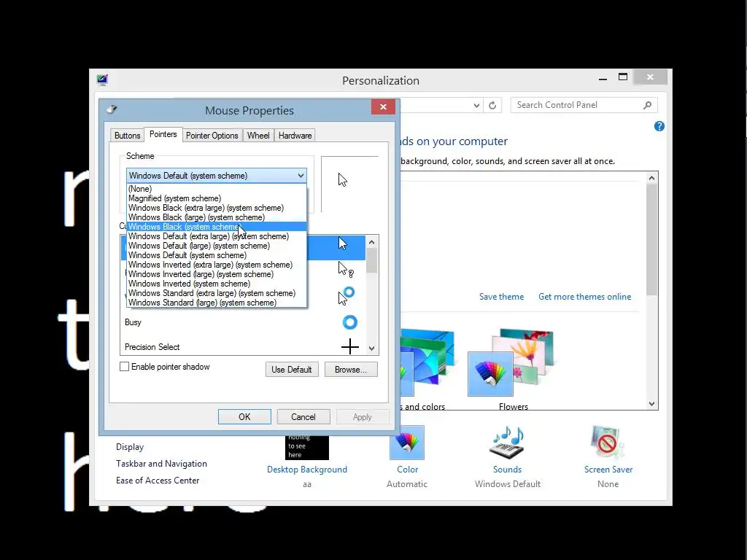This screenshot has height=560, width=747.
Task: Choose Magnified (system scheme)
Action: tap(217, 198)
